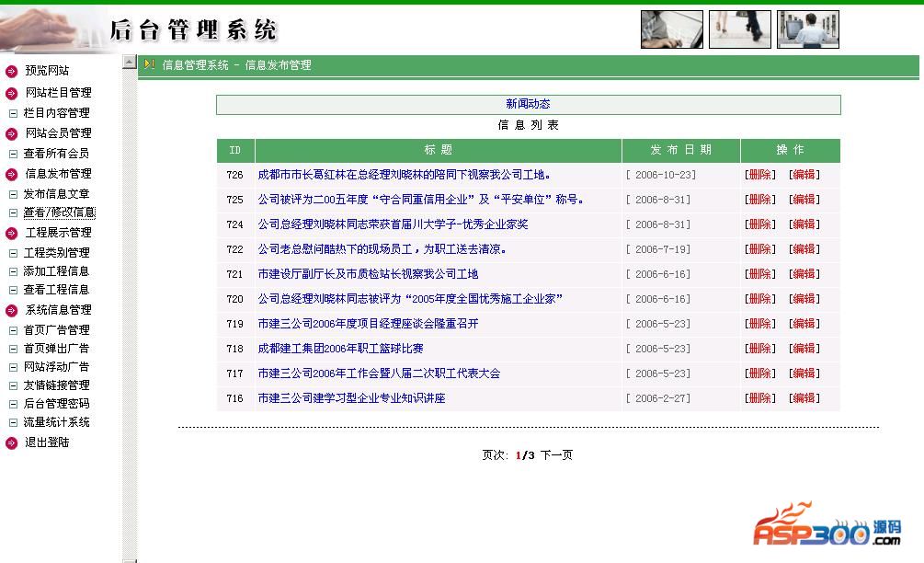Click the minus box icon beside 查看所有会员

pos(13,155)
